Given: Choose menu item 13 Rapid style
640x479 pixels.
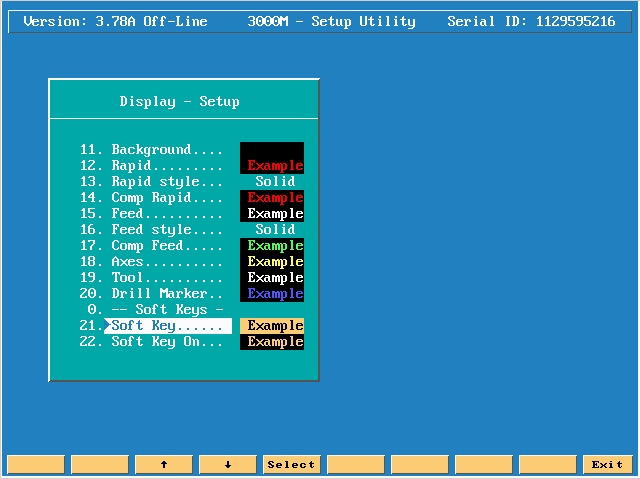Looking at the screenshot, I should (151, 182).
